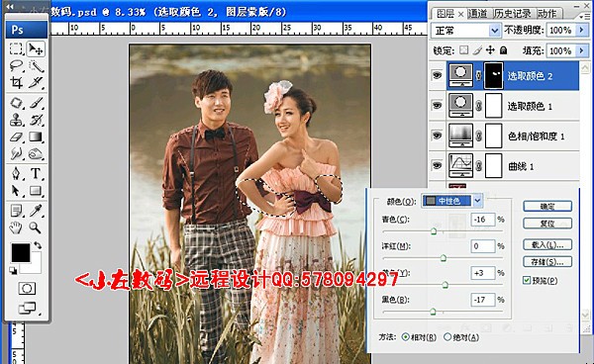Select the Lasso tool

click(16, 66)
